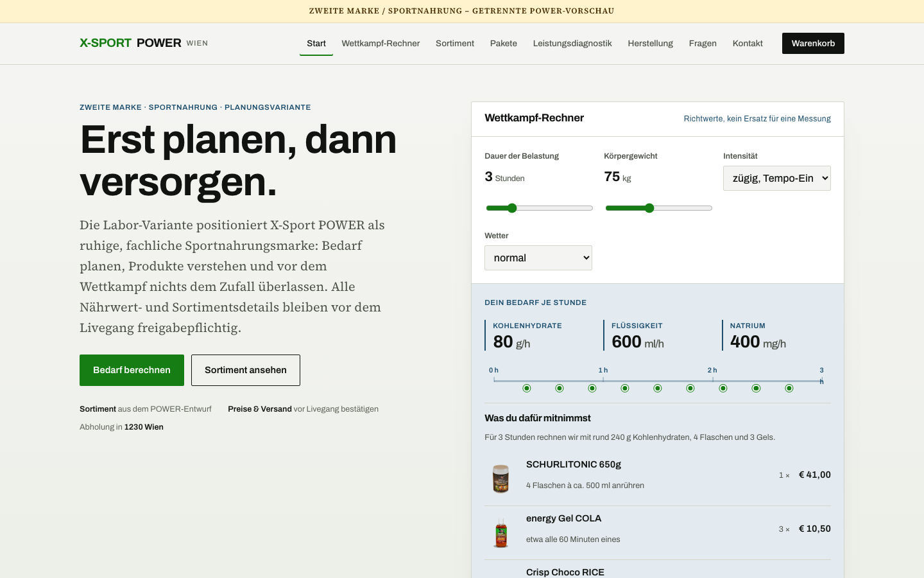Click the 'SCHURLITONIC 650g' product name
Image resolution: width=924 pixels, height=578 pixels.
pyautogui.click(x=574, y=464)
